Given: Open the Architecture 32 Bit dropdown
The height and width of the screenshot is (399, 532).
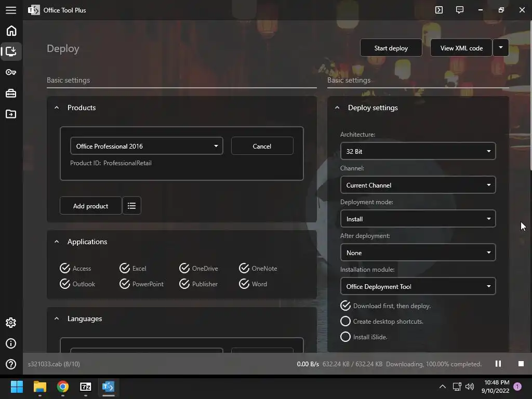Looking at the screenshot, I should (x=418, y=151).
